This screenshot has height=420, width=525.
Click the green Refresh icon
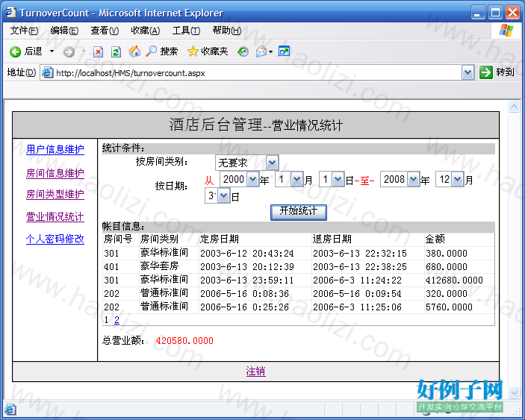pos(116,51)
